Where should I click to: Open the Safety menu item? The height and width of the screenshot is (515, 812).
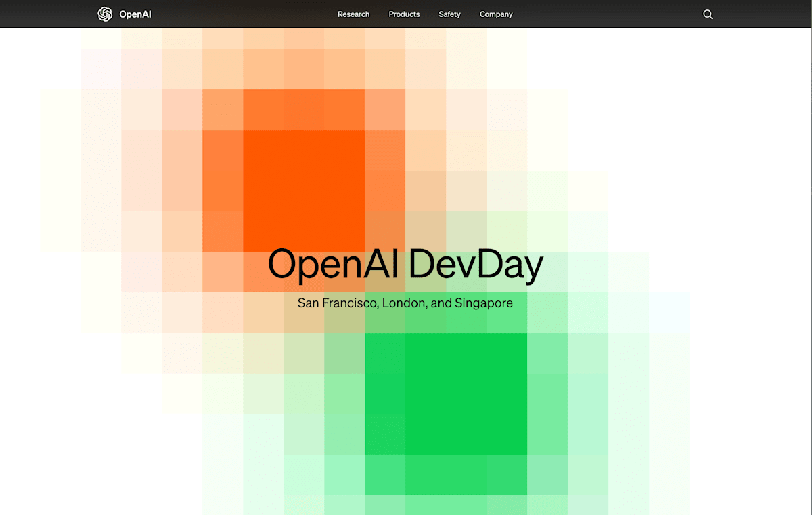[x=449, y=14]
